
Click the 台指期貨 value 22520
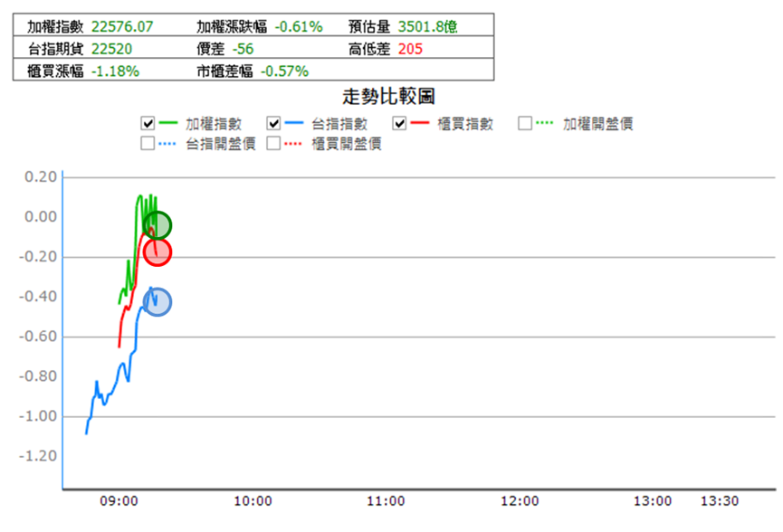(x=112, y=49)
